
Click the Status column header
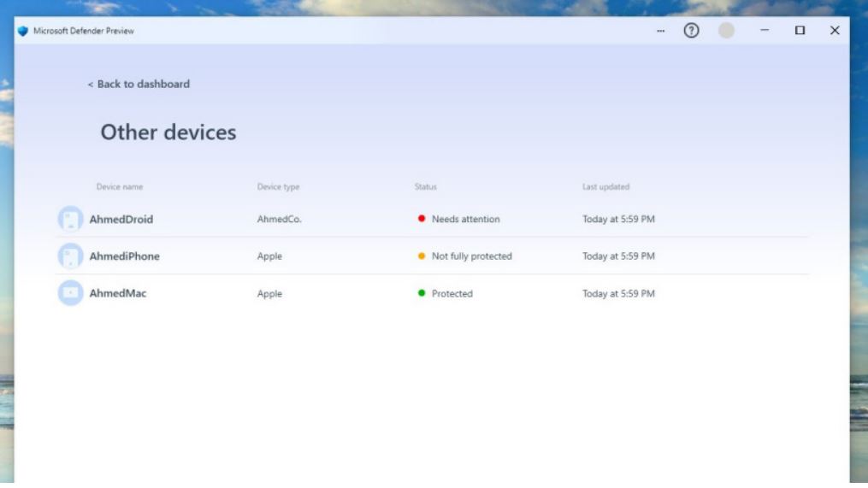(x=425, y=187)
